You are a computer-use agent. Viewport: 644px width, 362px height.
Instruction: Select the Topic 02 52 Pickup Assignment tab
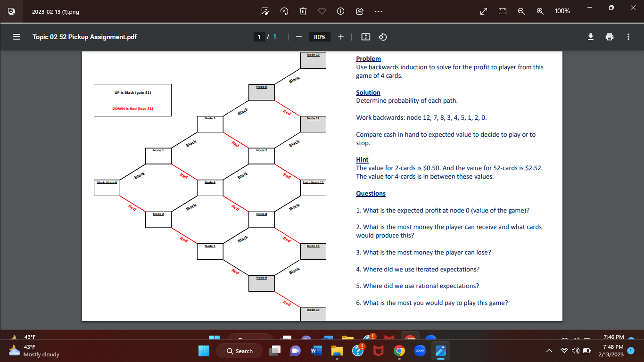pyautogui.click(x=84, y=37)
